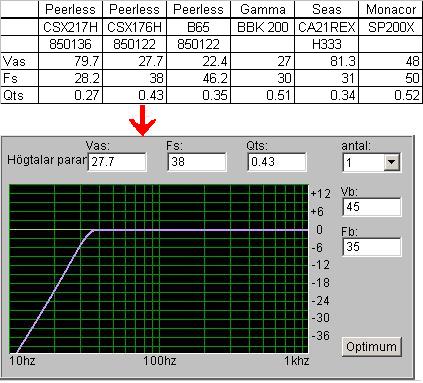Click the +12 dB scale label
423x383 pixels.
point(321,194)
